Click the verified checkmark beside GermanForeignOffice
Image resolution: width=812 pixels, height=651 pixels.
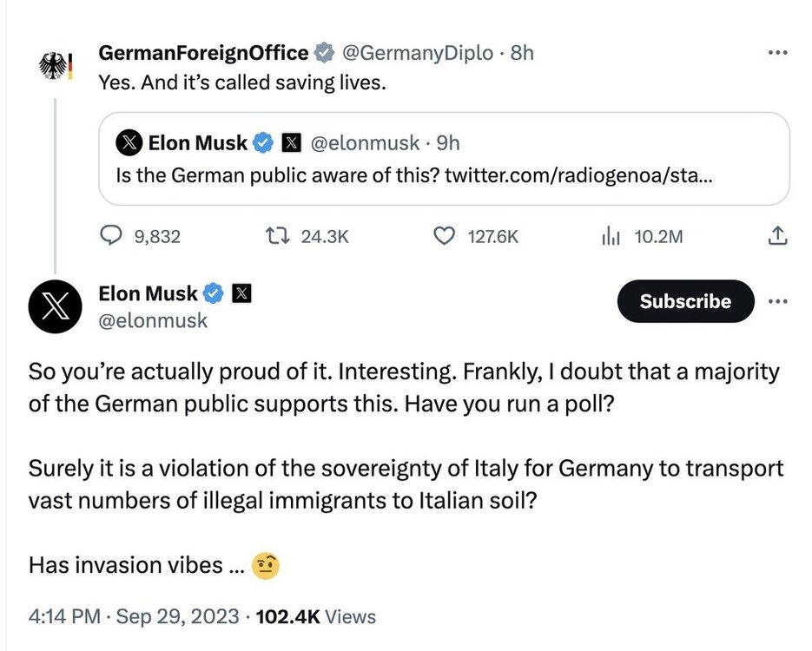324,52
